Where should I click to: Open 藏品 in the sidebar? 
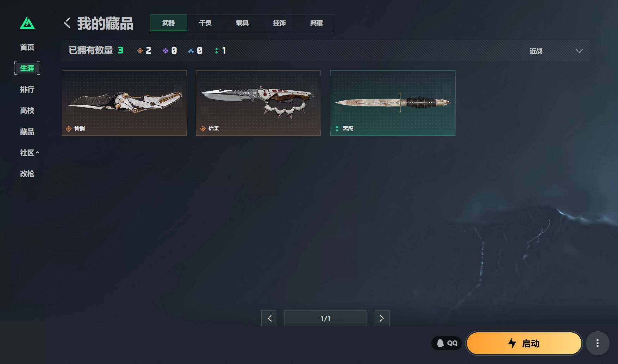[27, 132]
